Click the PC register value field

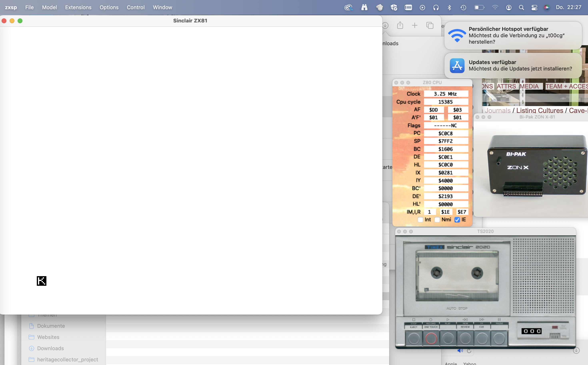(445, 133)
